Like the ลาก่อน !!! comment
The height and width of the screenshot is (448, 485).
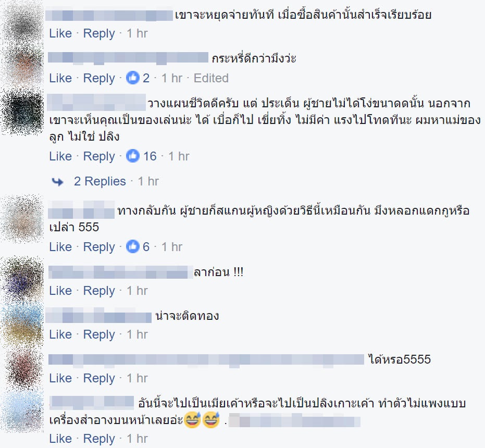pyautogui.click(x=60, y=291)
